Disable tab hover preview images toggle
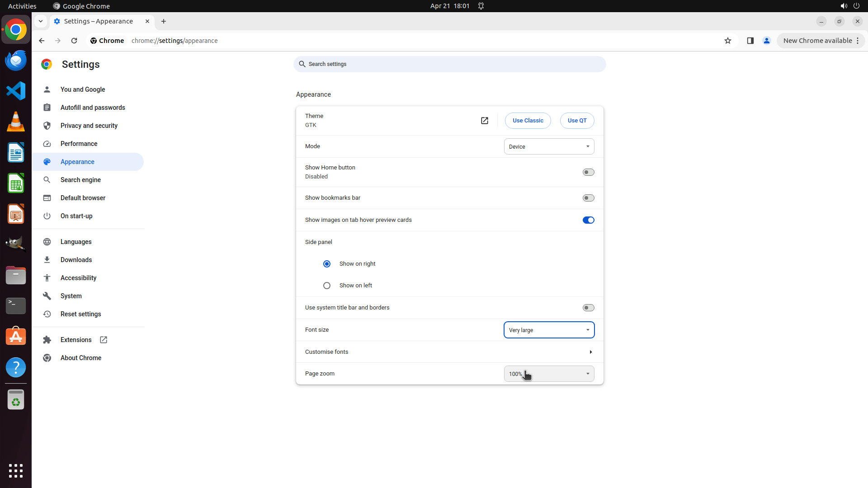This screenshot has width=868, height=488. pos(588,220)
